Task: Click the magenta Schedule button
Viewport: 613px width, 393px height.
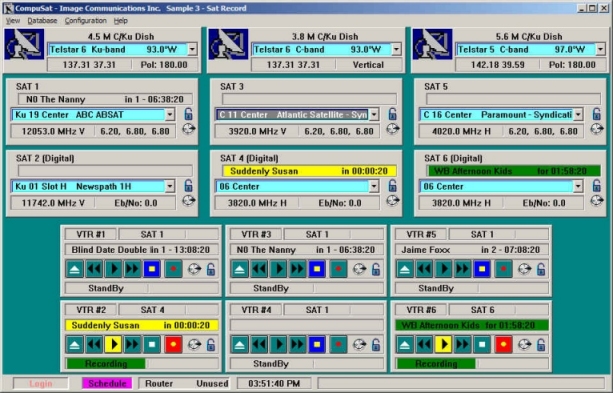Action: tap(107, 384)
